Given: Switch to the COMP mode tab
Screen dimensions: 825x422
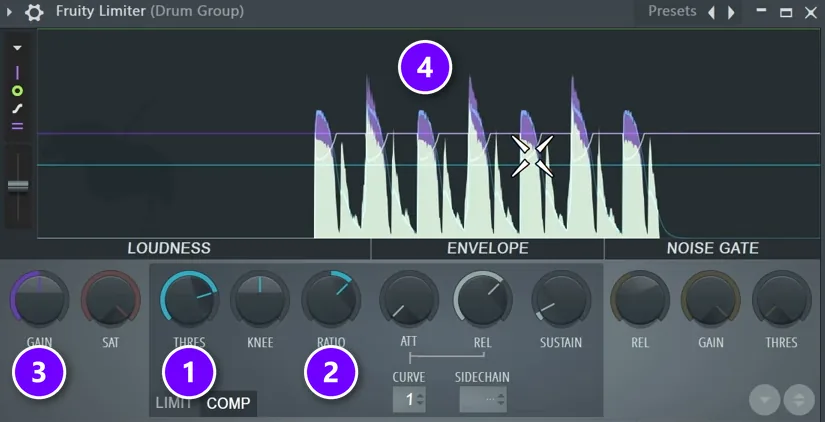Looking at the screenshot, I should point(228,404).
